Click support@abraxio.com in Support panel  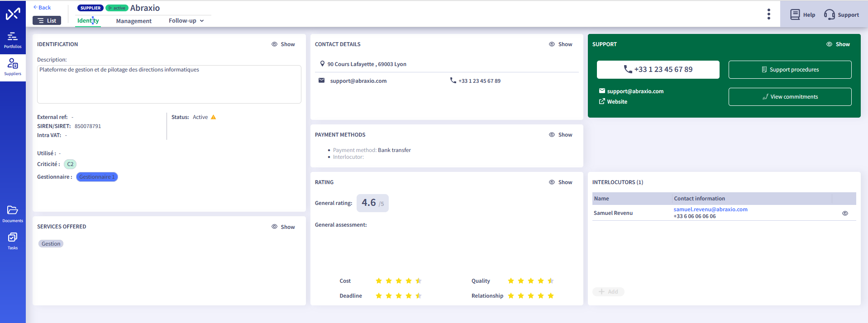click(x=635, y=91)
